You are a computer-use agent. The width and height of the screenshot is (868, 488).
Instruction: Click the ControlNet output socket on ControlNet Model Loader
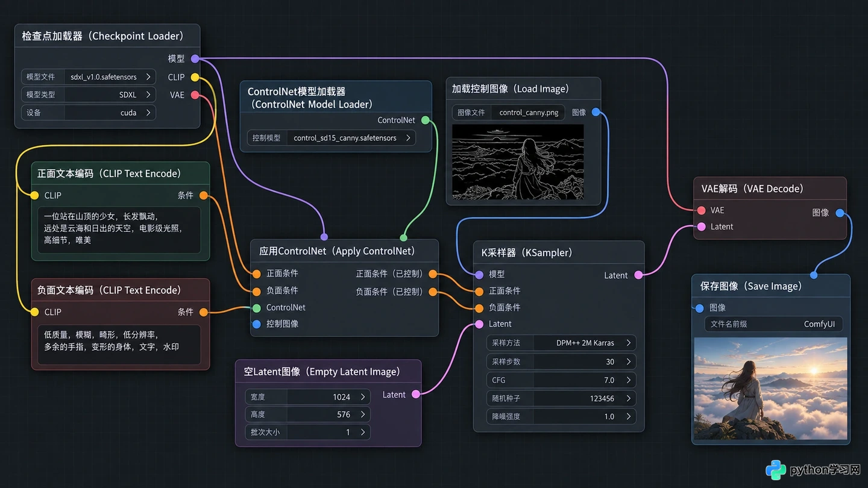(426, 120)
